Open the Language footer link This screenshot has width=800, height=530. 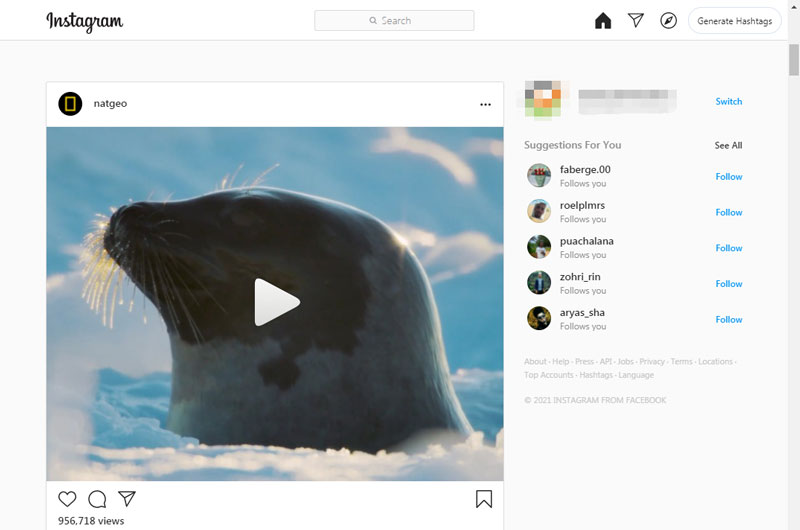click(636, 374)
